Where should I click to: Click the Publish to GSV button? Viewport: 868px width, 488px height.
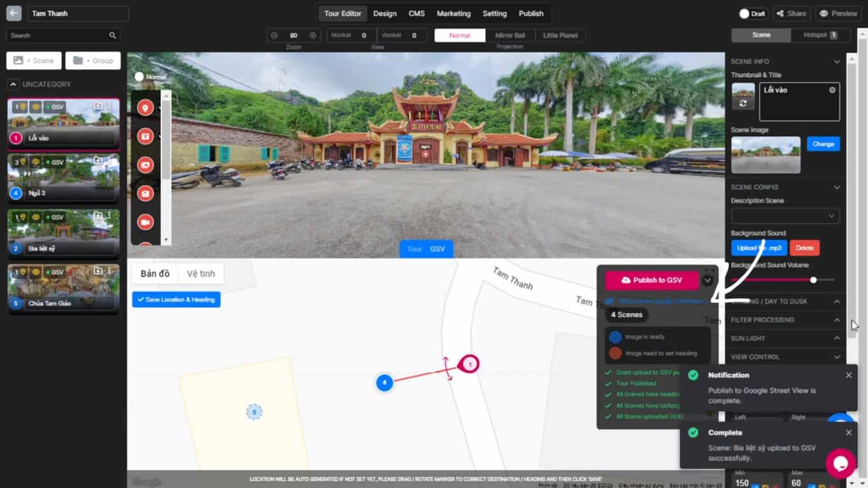[x=651, y=280]
